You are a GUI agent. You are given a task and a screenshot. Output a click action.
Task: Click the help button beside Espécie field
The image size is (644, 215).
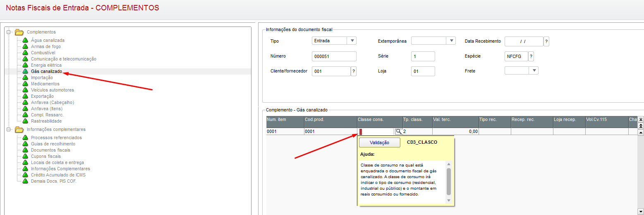coord(531,56)
